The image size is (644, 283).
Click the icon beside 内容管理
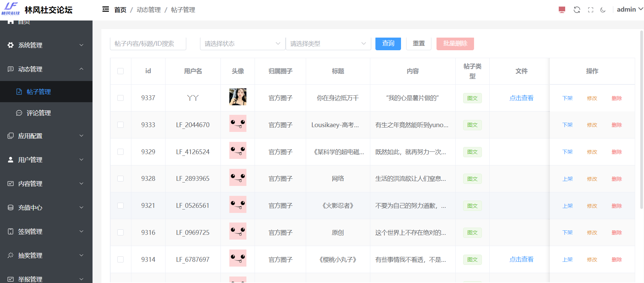click(x=11, y=184)
